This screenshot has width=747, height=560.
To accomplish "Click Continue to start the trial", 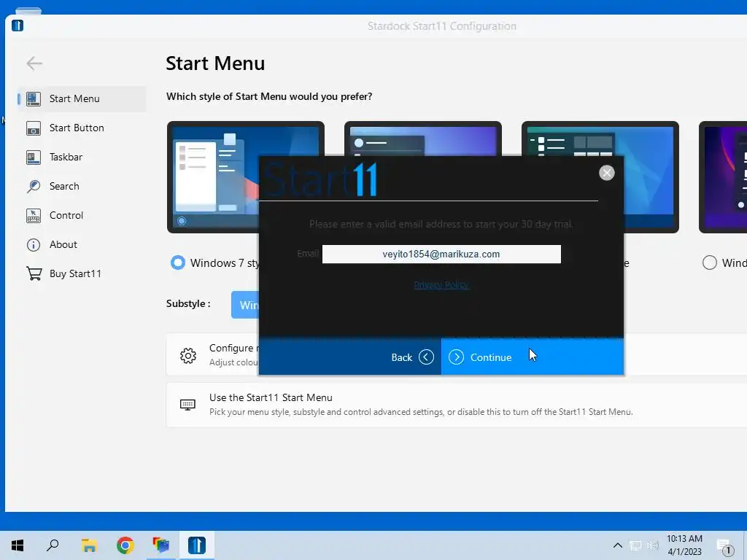I will 532,357.
